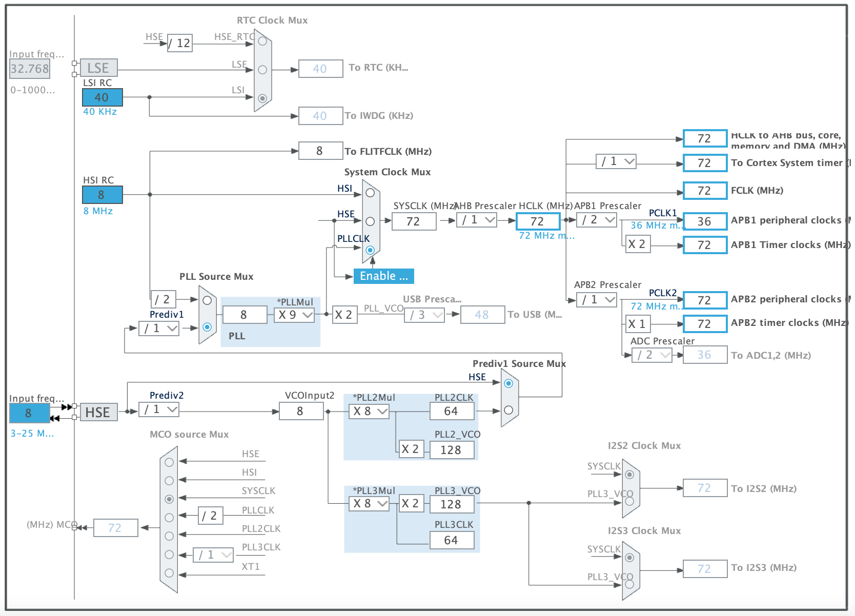Open the USB Prescaler /3 dropdown
This screenshot has height=616, width=855.
coord(424,315)
